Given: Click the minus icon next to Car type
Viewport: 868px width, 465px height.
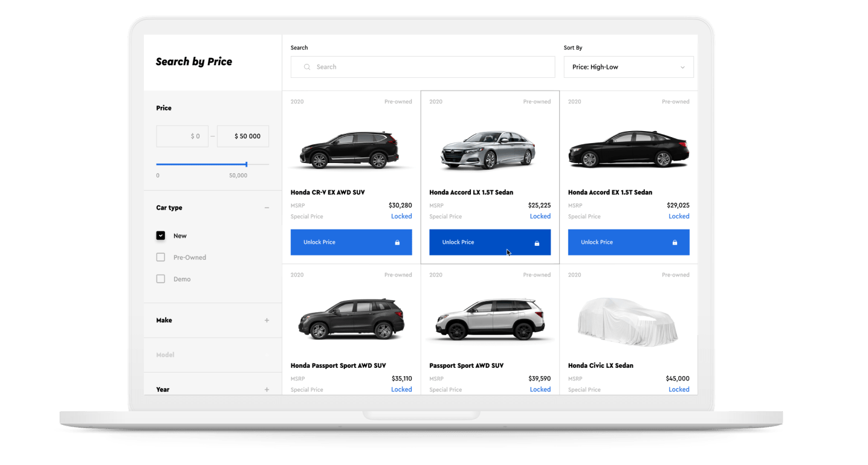Looking at the screenshot, I should (x=267, y=208).
